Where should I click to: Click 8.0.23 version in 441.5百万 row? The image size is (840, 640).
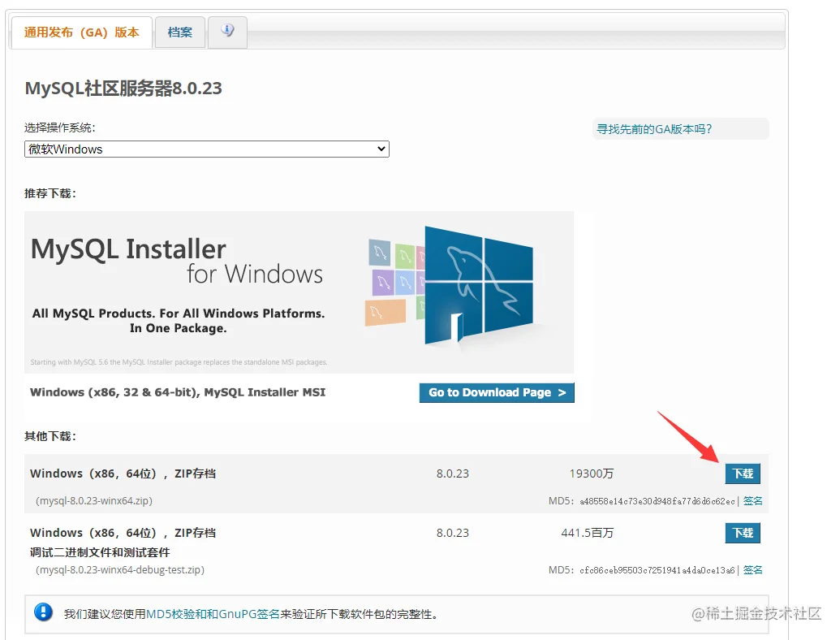pos(453,533)
